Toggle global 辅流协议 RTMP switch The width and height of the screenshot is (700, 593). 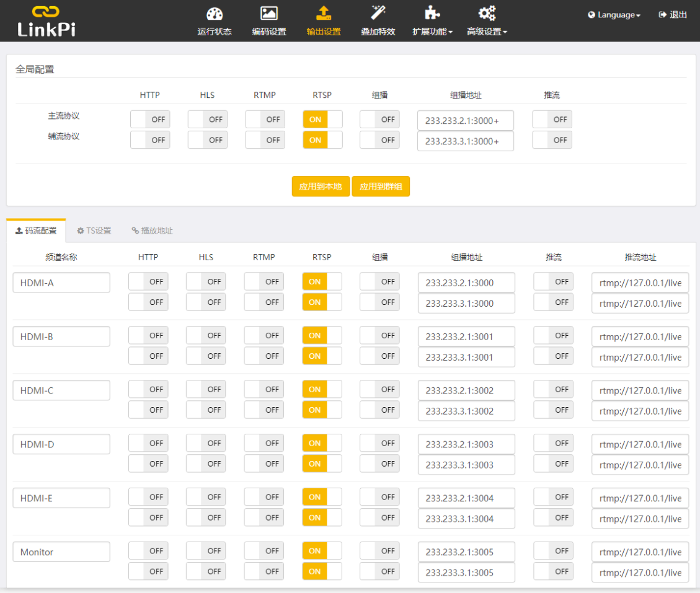tap(265, 140)
